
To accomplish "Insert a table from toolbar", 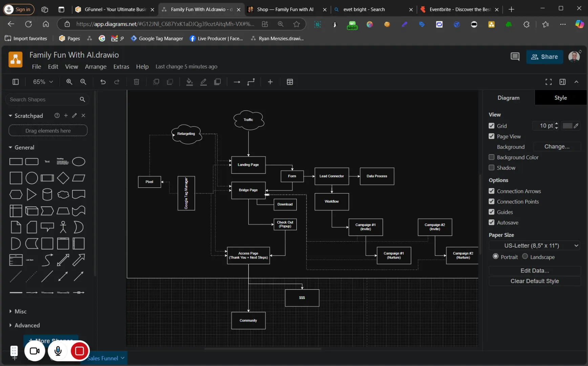I will [x=290, y=82].
